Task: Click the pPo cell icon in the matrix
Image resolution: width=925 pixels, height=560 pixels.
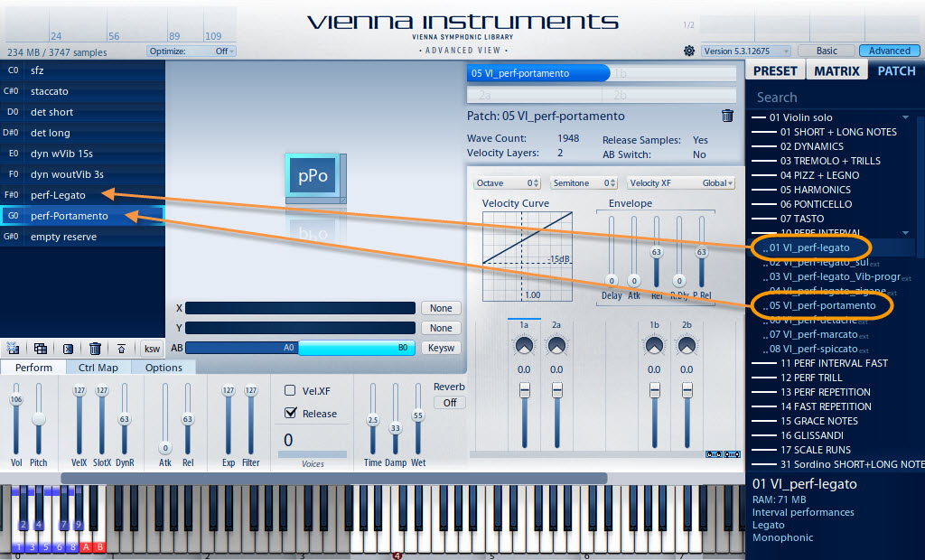Action: click(313, 176)
